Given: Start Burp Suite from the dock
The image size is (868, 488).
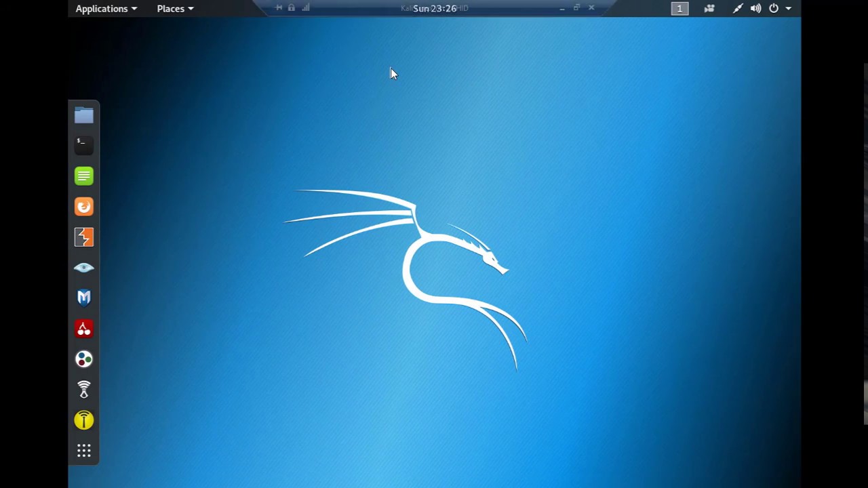Looking at the screenshot, I should click(84, 237).
